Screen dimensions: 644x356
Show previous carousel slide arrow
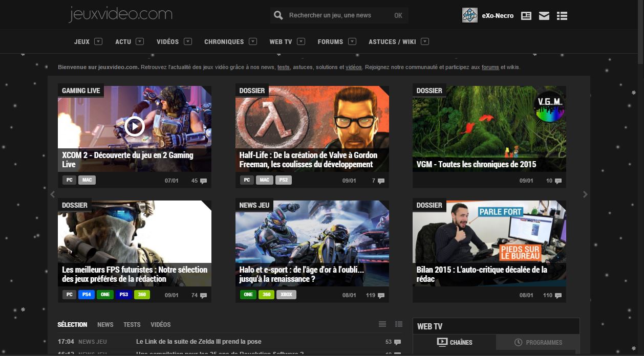[x=52, y=194]
